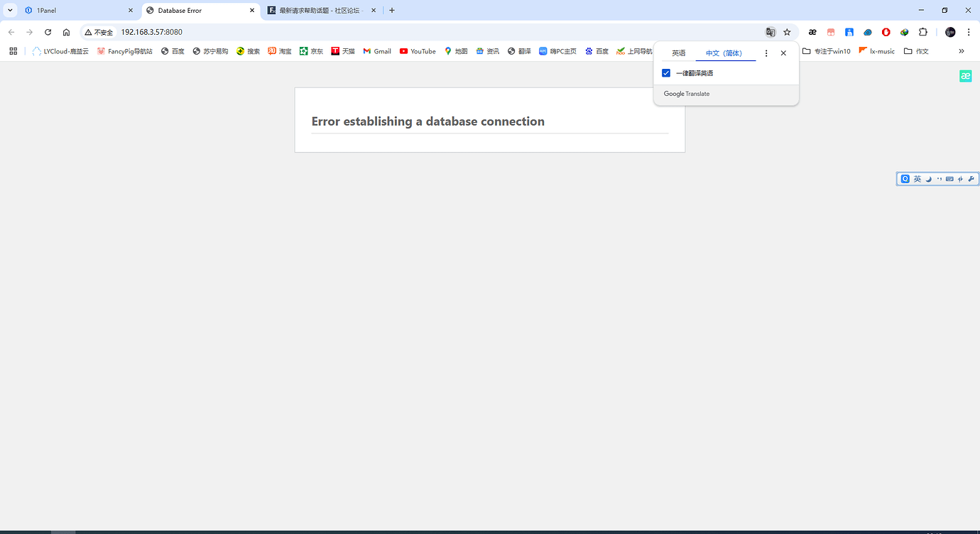Uncheck the always translate English checkbox

tap(666, 73)
